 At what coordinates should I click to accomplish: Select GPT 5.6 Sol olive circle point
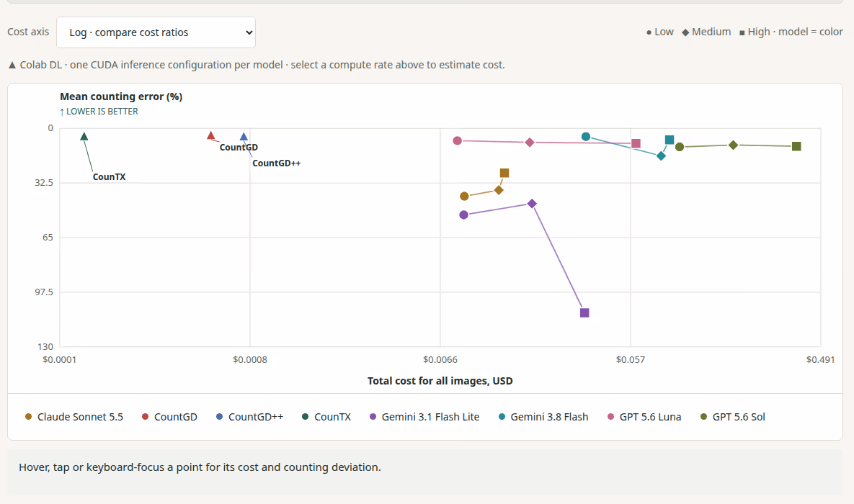pyautogui.click(x=679, y=147)
